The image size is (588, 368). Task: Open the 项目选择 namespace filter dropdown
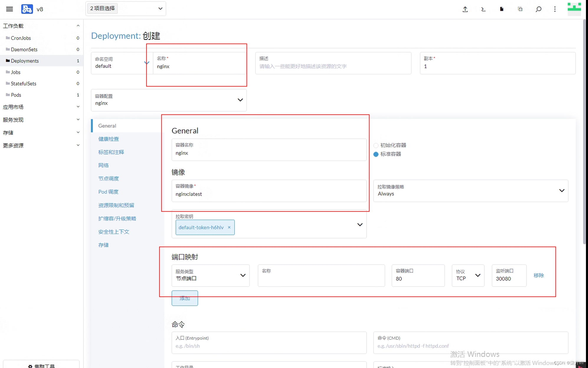[x=126, y=9]
